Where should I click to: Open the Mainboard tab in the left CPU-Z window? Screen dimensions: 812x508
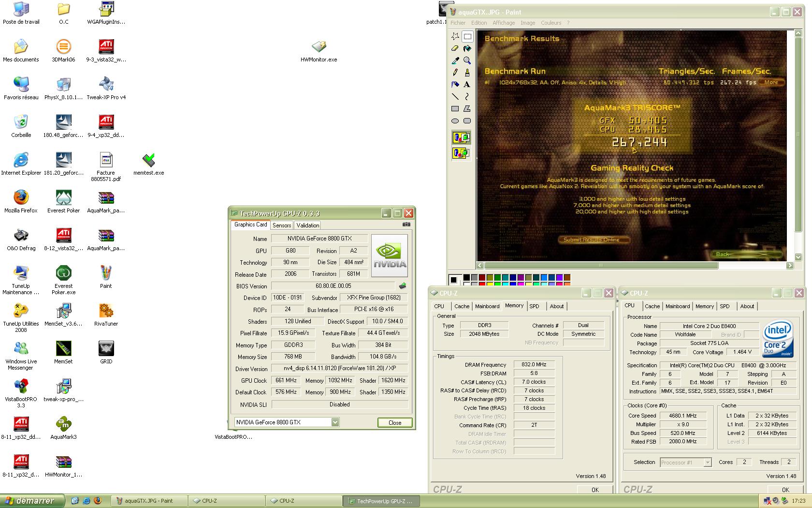pyautogui.click(x=487, y=306)
